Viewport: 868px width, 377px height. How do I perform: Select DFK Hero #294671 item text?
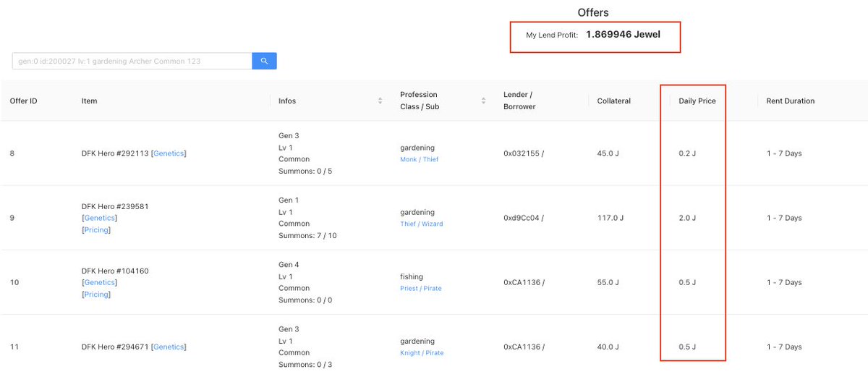(115, 347)
